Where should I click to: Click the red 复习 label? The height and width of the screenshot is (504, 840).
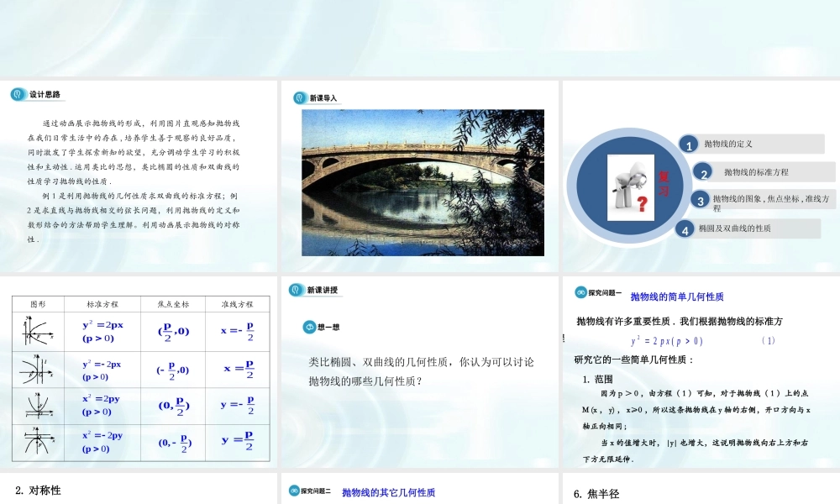pos(664,184)
